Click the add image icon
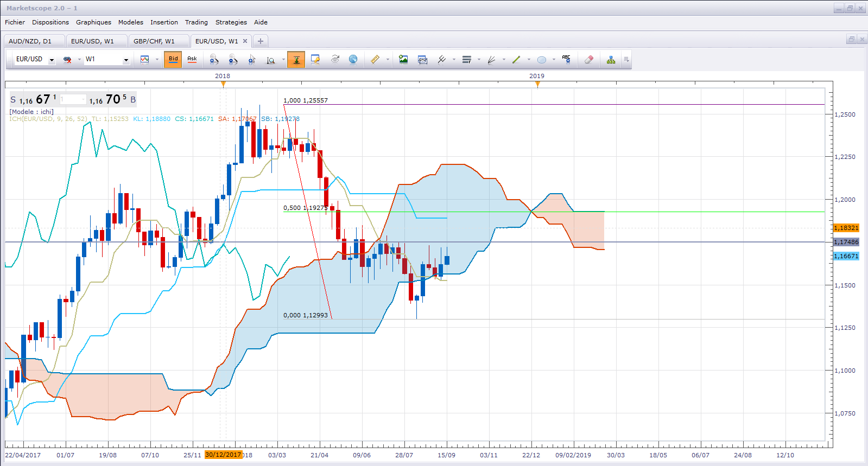The width and height of the screenshot is (868, 466). [x=403, y=60]
